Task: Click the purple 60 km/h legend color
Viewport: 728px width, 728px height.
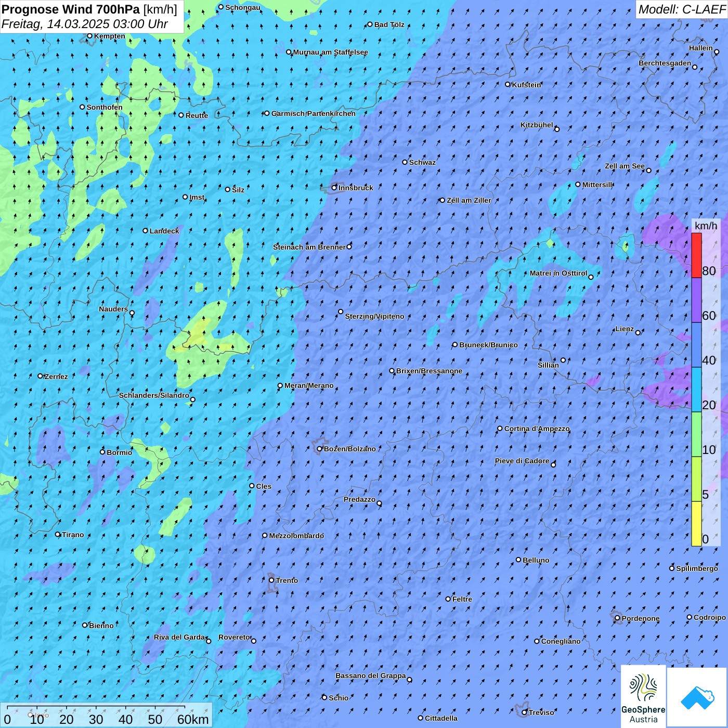Action: [696, 300]
